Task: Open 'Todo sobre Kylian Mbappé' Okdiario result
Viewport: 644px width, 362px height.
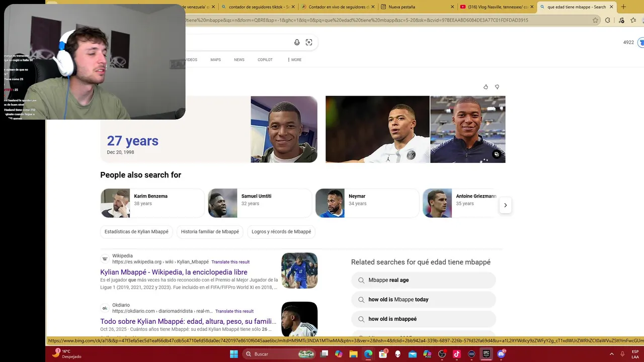Action: tap(188, 321)
